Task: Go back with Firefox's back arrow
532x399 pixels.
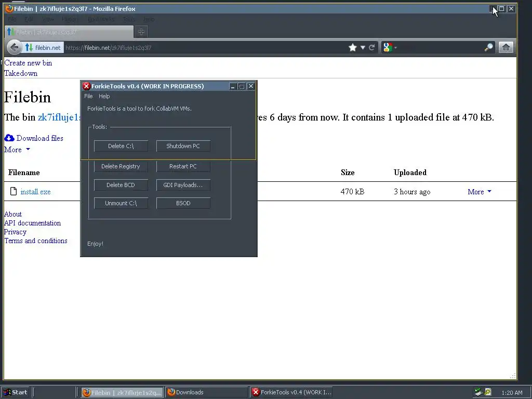Action: [14, 47]
